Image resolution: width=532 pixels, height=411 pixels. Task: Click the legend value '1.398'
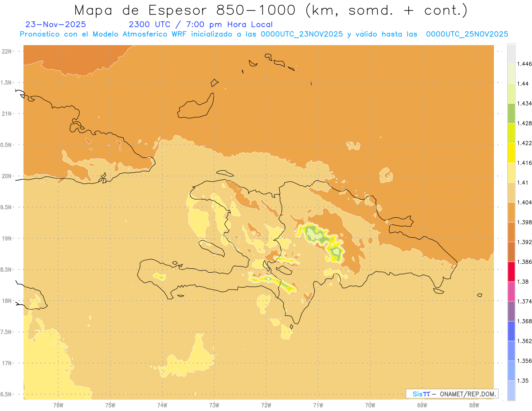pos(524,222)
